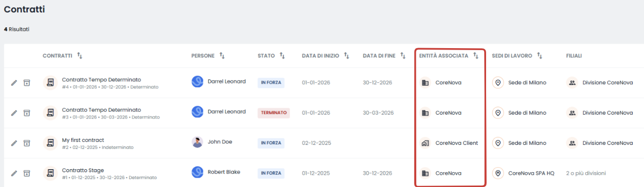Open the My first contract link

(83, 140)
